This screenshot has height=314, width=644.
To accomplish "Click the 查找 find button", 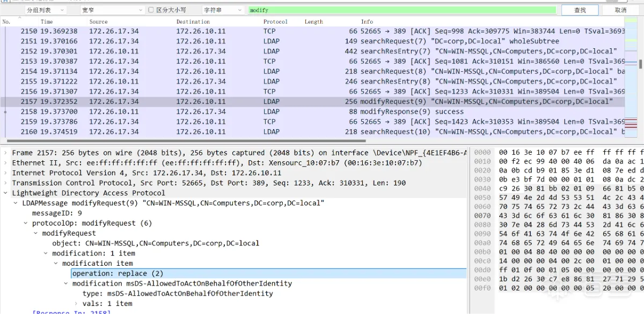I will pos(580,10).
